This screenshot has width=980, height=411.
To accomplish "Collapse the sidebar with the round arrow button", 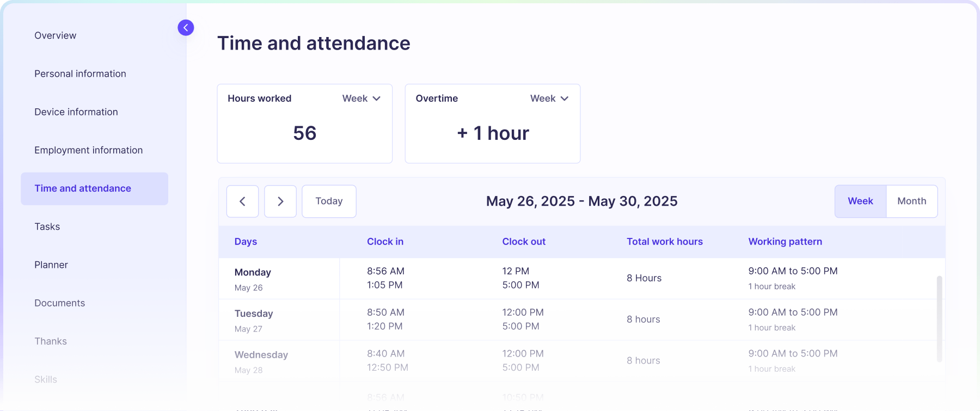I will click(x=186, y=28).
